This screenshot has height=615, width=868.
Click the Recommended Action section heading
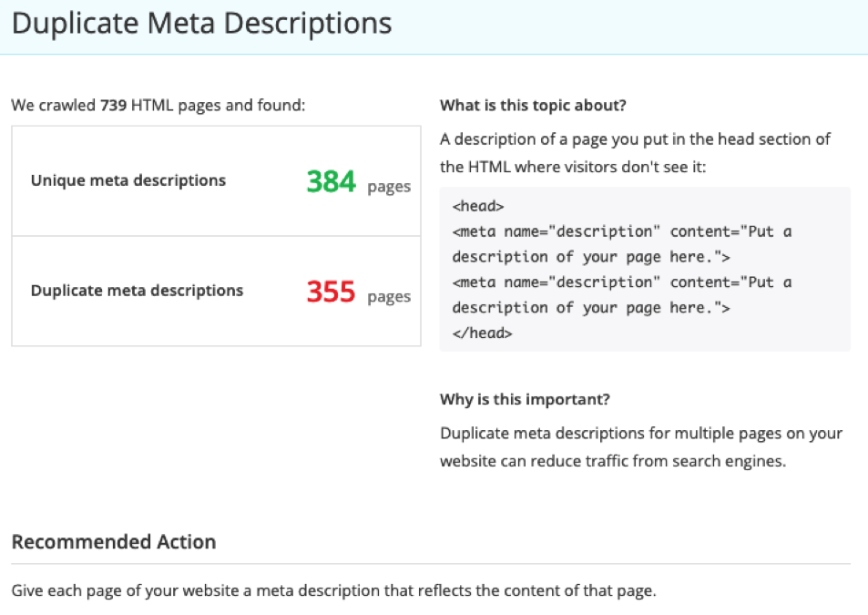click(114, 542)
